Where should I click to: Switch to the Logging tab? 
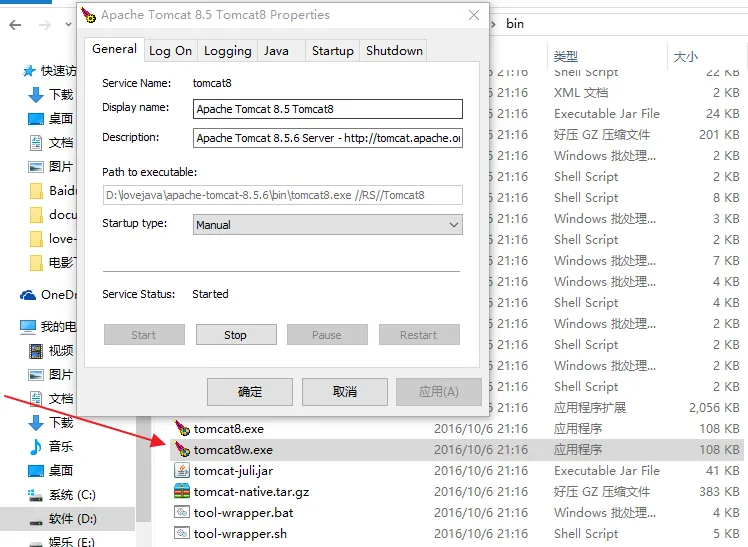tap(228, 51)
